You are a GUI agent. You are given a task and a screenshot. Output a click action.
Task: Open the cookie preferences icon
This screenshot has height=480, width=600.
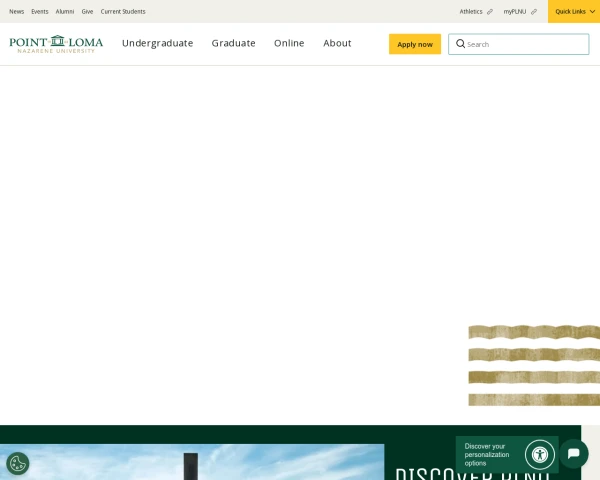pyautogui.click(x=17, y=463)
